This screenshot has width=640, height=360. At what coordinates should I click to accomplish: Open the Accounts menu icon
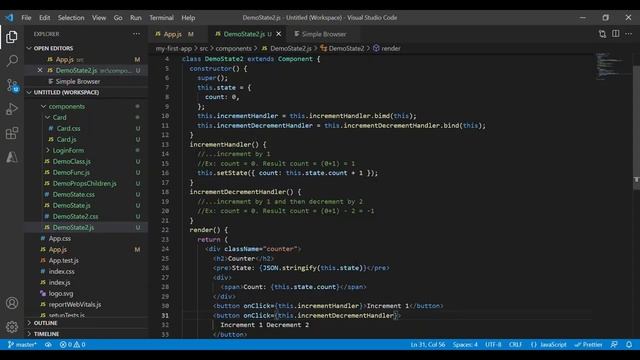[x=12, y=303]
